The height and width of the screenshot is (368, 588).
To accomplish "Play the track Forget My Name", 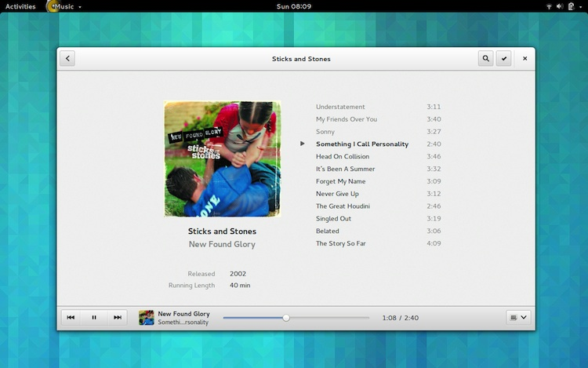I will (x=340, y=181).
